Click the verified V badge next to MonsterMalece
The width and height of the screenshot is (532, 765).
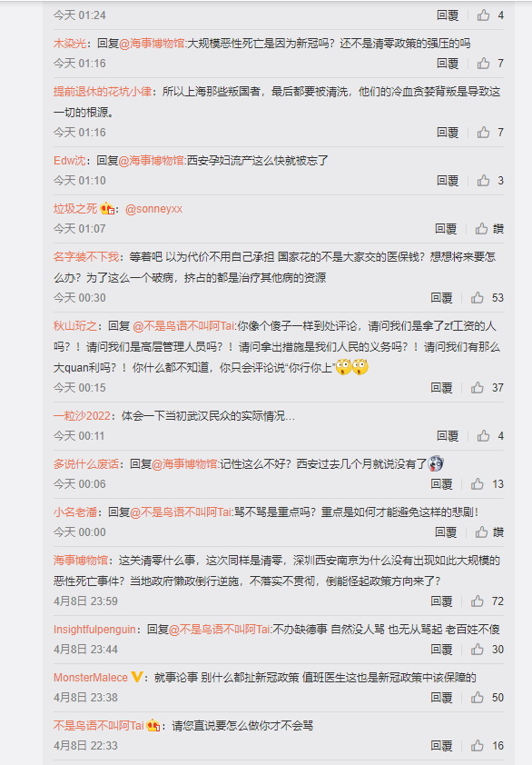pos(137,677)
